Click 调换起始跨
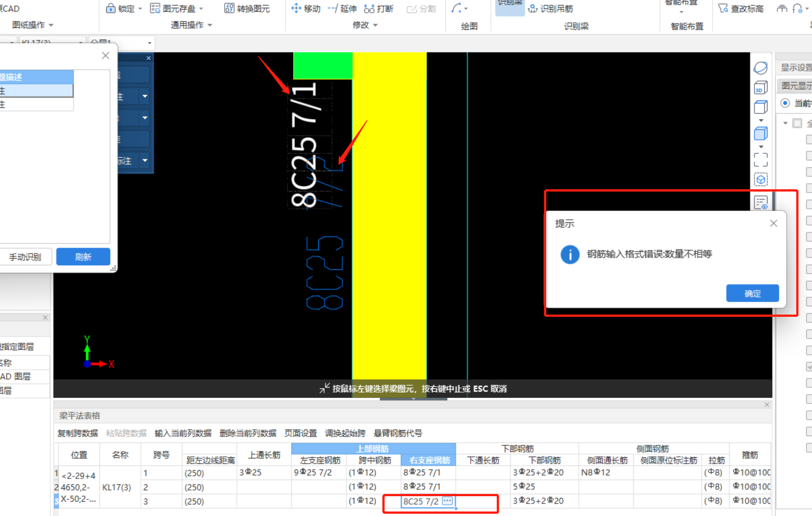 [x=345, y=433]
